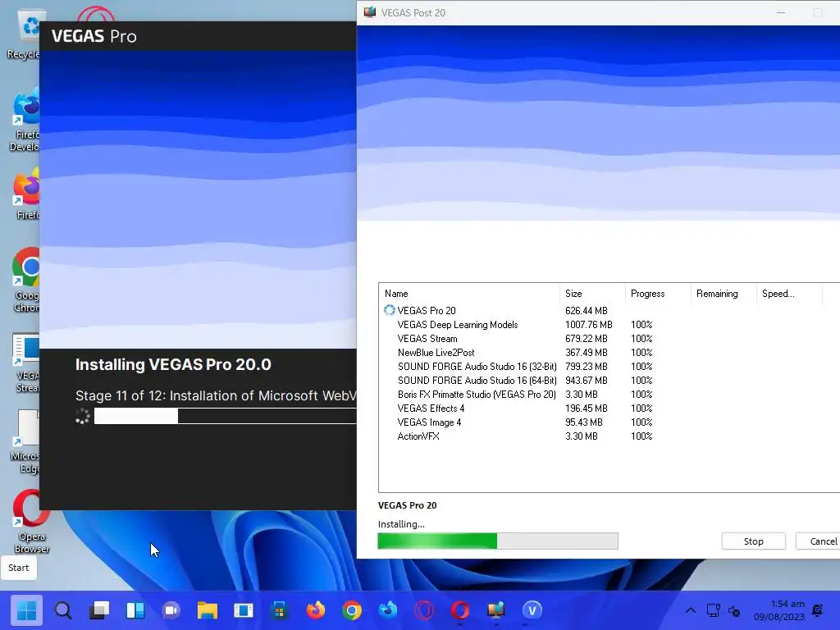Viewport: 840px width, 630px height.
Task: Select Opera Browser desktop shortcut
Action: (x=31, y=521)
